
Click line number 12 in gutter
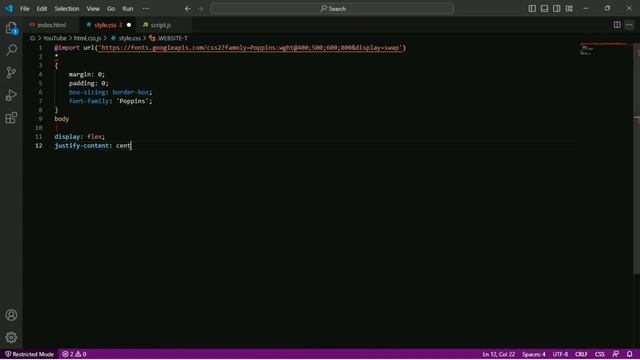coord(38,146)
